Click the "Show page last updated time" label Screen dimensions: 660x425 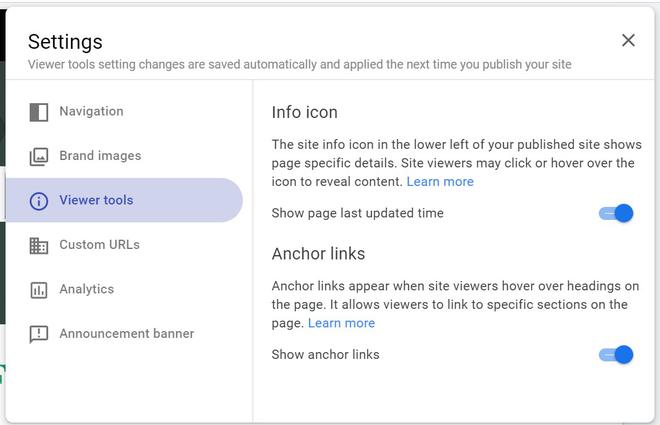point(357,213)
